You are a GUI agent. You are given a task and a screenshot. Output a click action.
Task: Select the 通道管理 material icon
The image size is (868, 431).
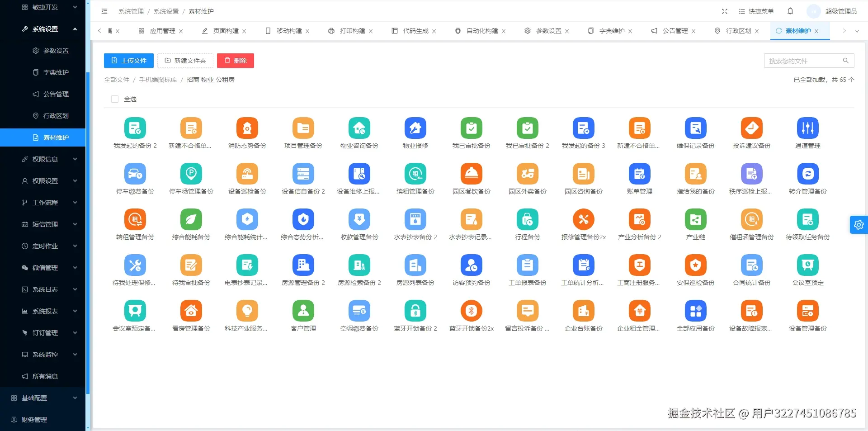pos(808,128)
